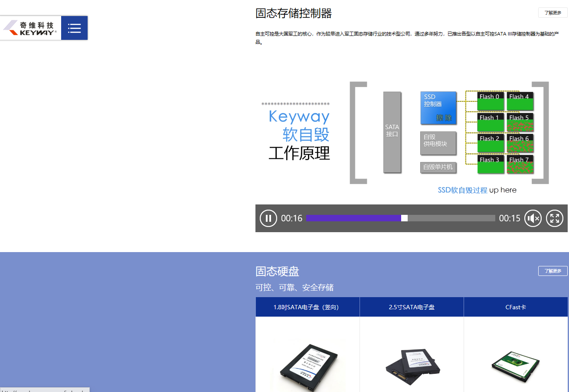The width and height of the screenshot is (569, 392).
Task: Pause the video playback
Action: pyautogui.click(x=268, y=218)
